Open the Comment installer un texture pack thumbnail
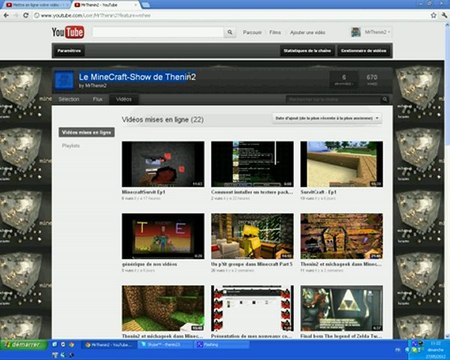 pyautogui.click(x=252, y=164)
